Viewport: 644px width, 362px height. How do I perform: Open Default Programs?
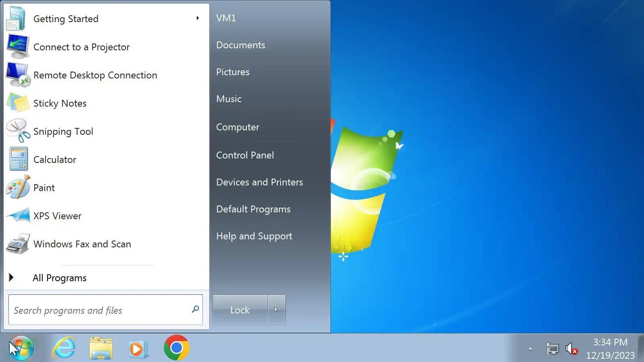coord(253,209)
